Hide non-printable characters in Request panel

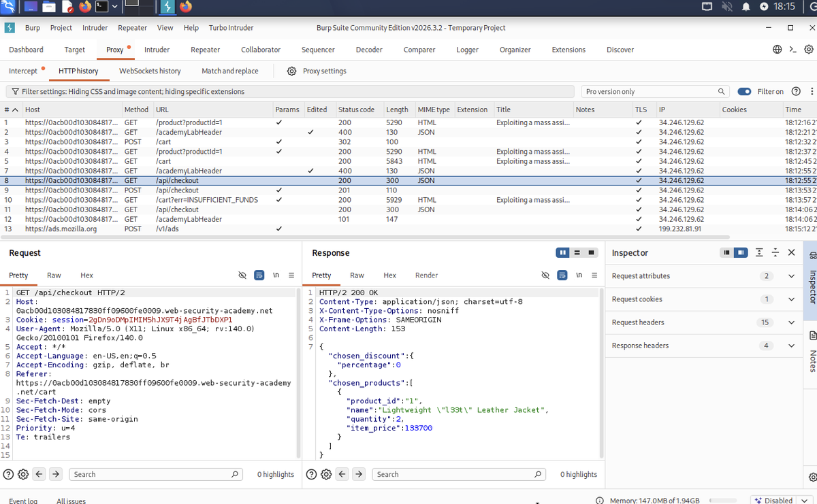(x=242, y=275)
